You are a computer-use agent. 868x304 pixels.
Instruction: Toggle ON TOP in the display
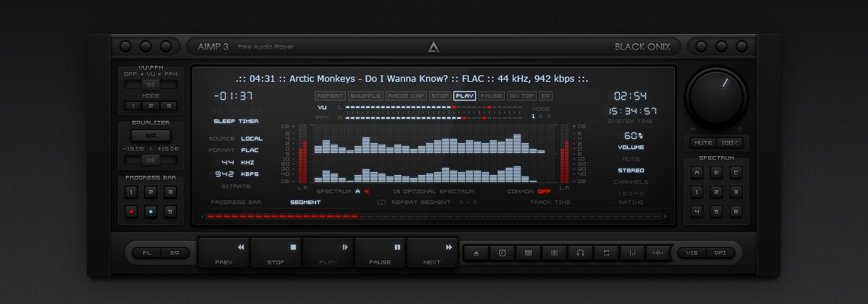point(522,96)
